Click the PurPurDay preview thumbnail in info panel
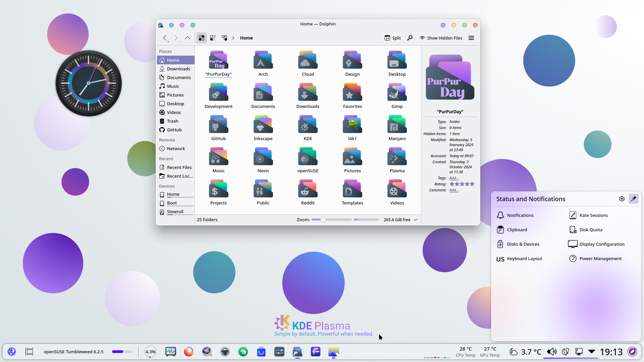The width and height of the screenshot is (644, 362). pyautogui.click(x=450, y=77)
